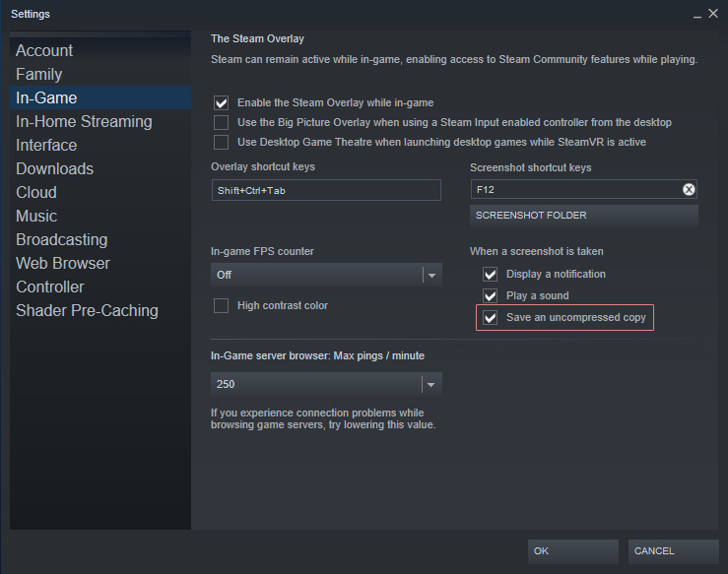Enable Big Picture Overlay checkbox
Screen dimensions: 728x574
point(221,123)
